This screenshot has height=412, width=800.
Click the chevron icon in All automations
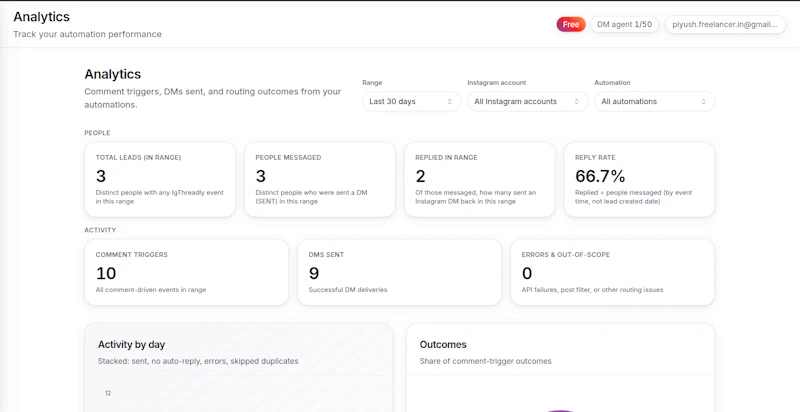point(704,101)
